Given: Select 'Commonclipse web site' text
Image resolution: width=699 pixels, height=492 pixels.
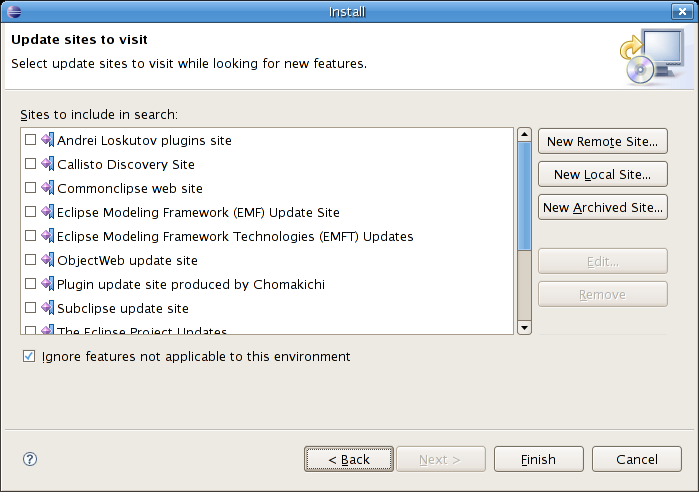Looking at the screenshot, I should [x=130, y=189].
